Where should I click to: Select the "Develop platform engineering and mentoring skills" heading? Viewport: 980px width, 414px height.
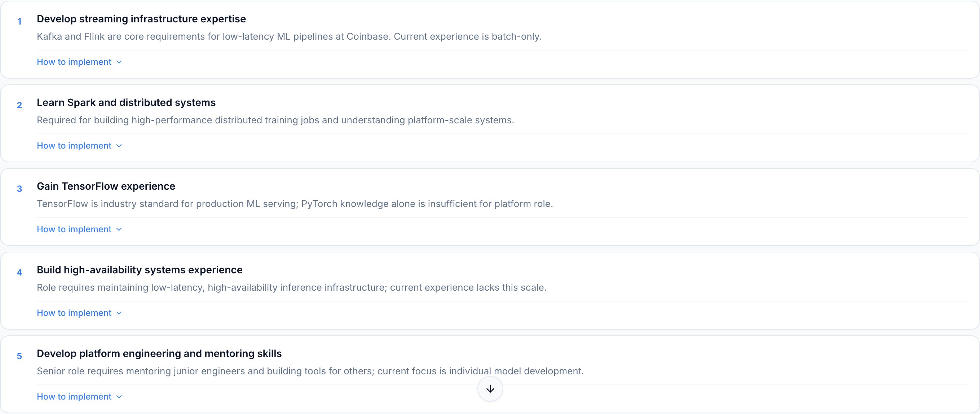click(x=159, y=353)
